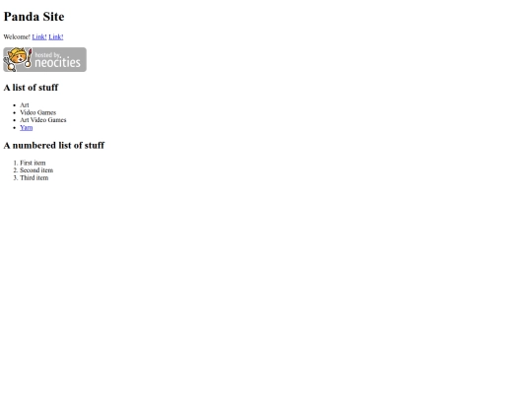
Task: Click the 'A numbered list of stuff' heading
Action: [x=54, y=145]
